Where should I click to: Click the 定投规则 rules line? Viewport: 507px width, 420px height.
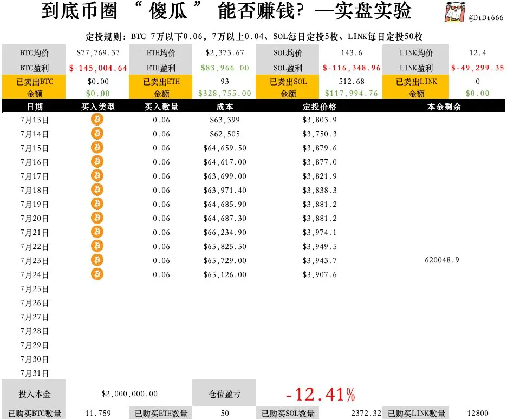[254, 36]
